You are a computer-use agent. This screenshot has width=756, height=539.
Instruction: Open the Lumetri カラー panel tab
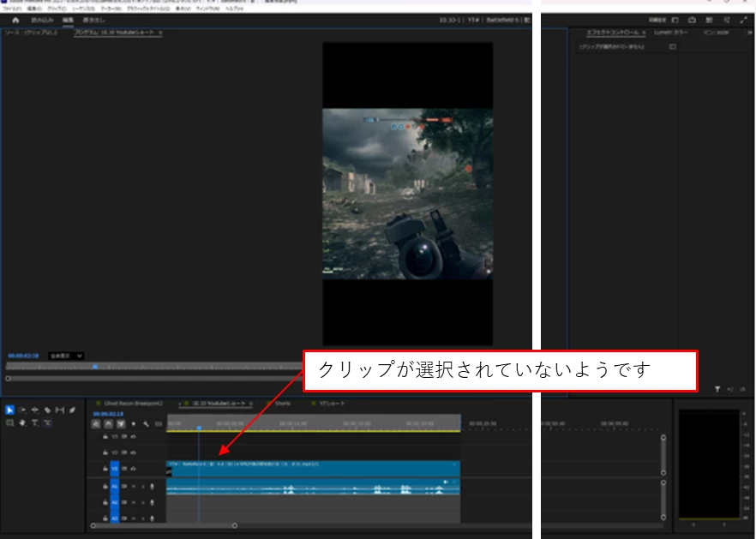point(670,33)
